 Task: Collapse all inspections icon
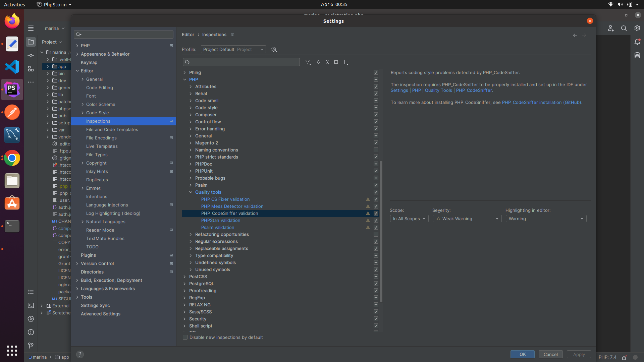(x=327, y=62)
